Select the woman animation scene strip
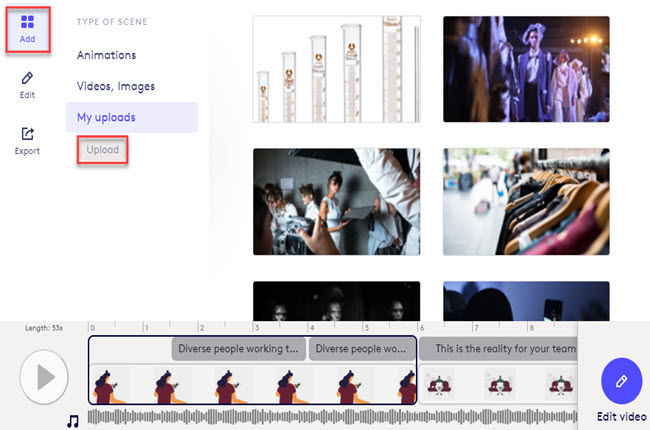The height and width of the screenshot is (430, 650). 253,385
